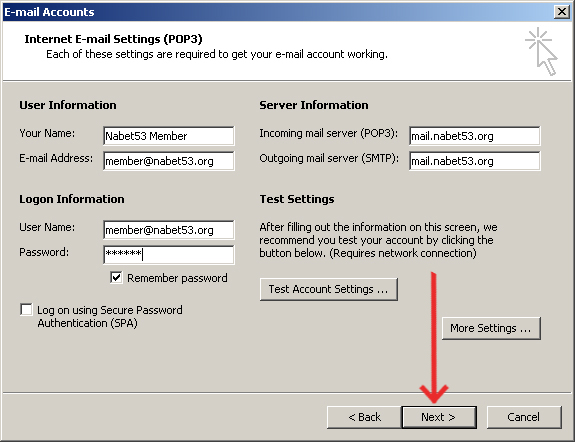575x442 pixels.
Task: Click the Test Settings section heading
Action: (x=297, y=199)
